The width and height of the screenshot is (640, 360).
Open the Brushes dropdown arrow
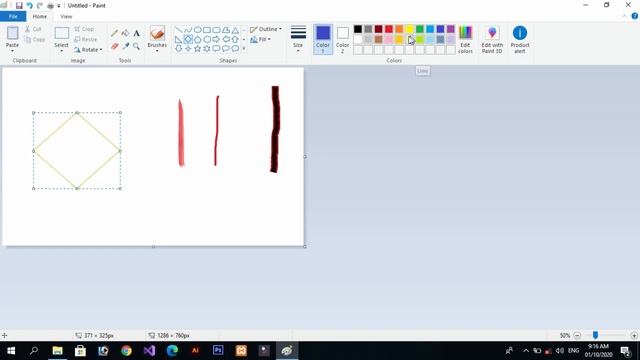(157, 51)
